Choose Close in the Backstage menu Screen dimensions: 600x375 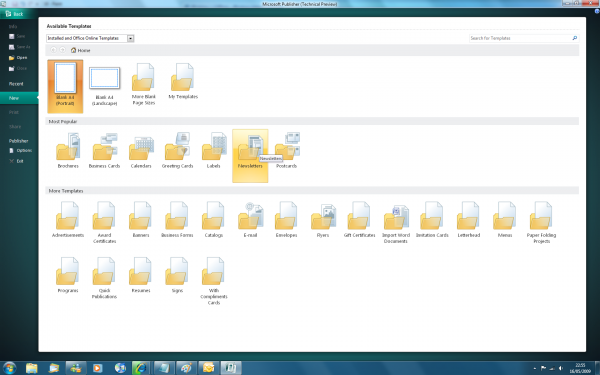18,68
